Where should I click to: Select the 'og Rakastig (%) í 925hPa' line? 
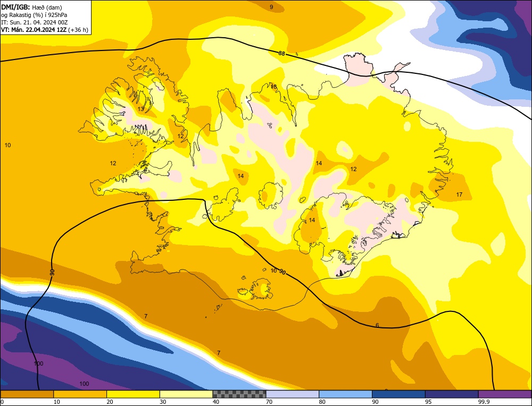click(34, 15)
